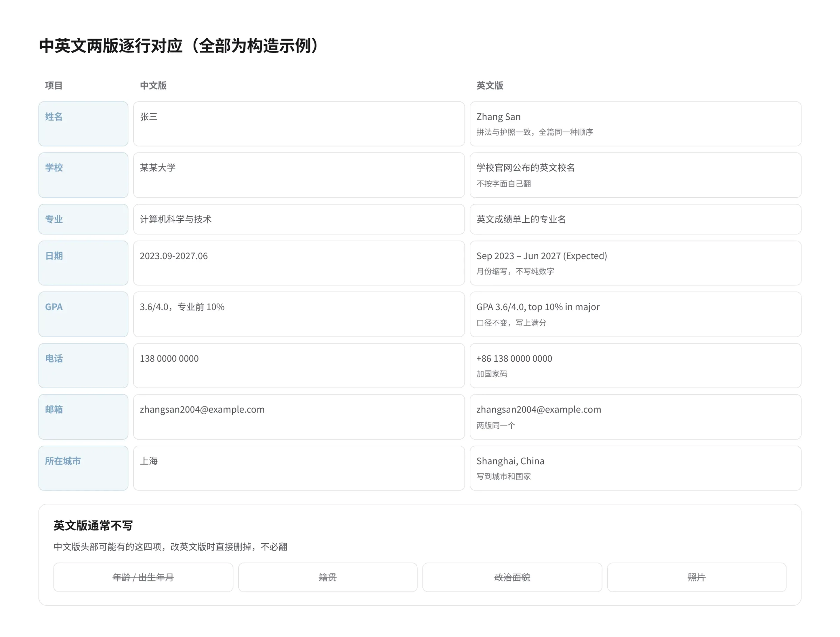Click the Chinese name cell 张三

coord(299,124)
